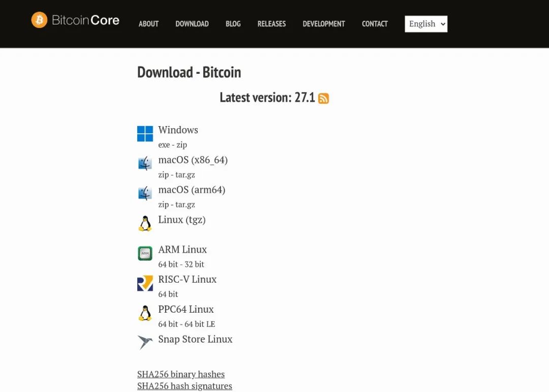Open the CONTACT menu item
This screenshot has width=549, height=392.
tap(375, 24)
